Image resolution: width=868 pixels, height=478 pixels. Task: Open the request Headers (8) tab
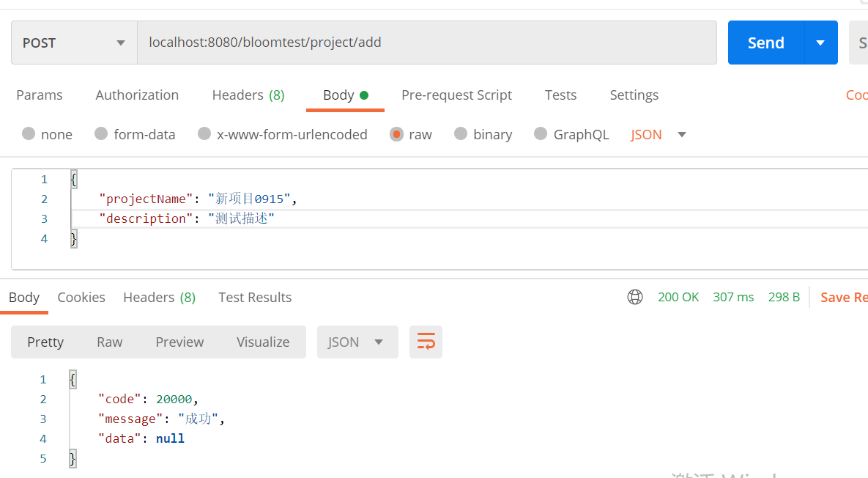click(248, 95)
